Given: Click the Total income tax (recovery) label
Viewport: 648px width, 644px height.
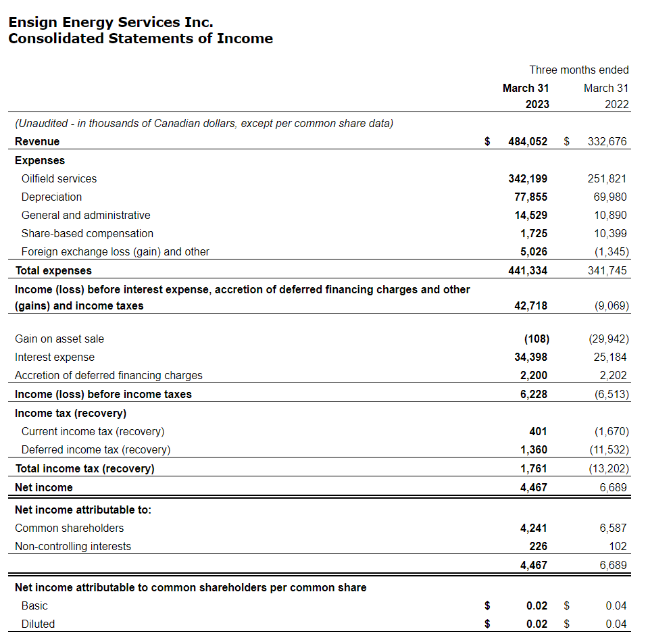Looking at the screenshot, I should point(84,469).
